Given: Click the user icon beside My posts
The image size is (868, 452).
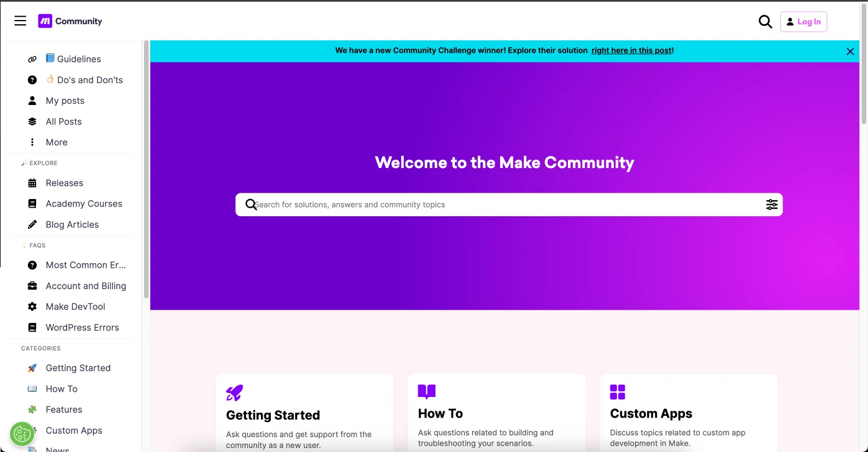Looking at the screenshot, I should [32, 100].
